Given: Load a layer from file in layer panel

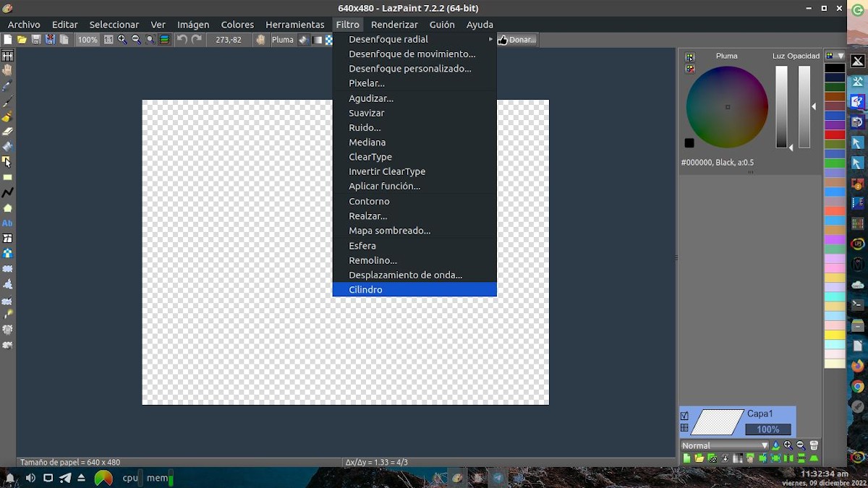Looking at the screenshot, I should pos(699,458).
